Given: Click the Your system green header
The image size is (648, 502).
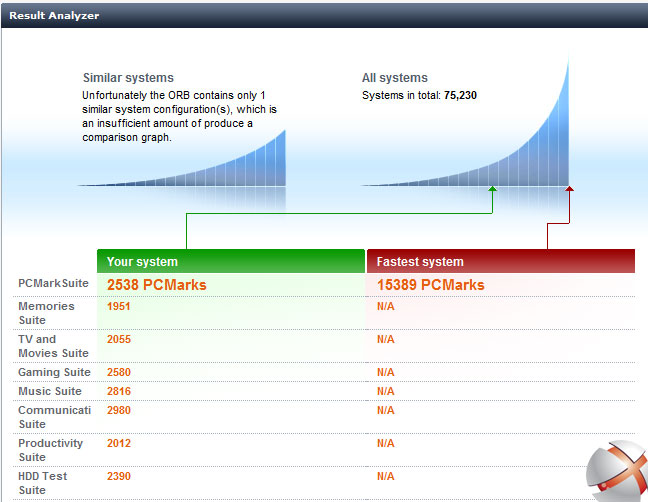Looking at the screenshot, I should coord(231,261).
